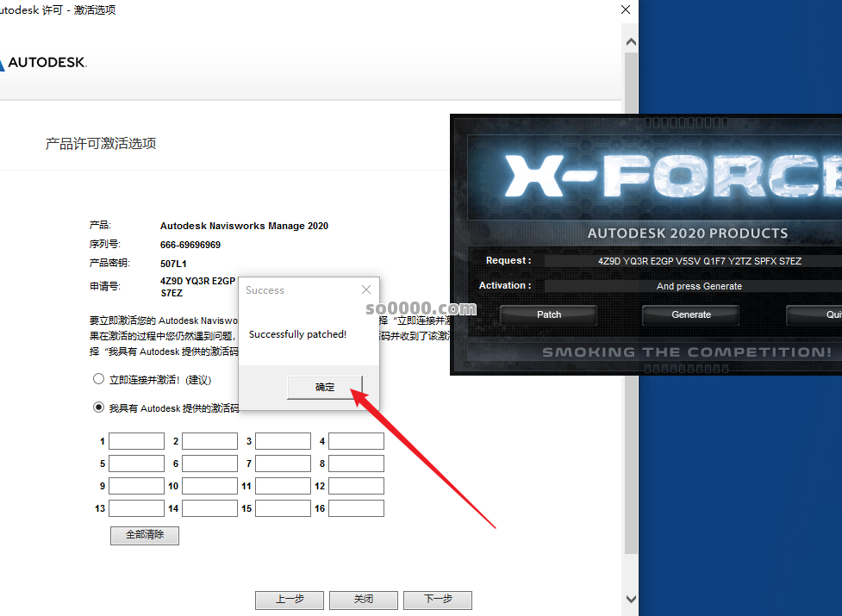Viewport: 842px width, 616px height.
Task: Click the 关闭 button at bottom
Action: point(364,600)
